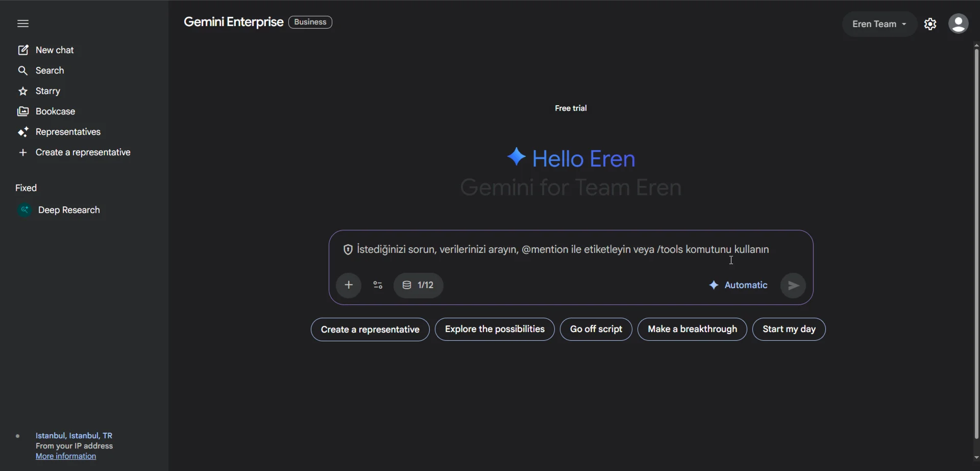The width and height of the screenshot is (980, 471).
Task: Click the Business plan badge
Action: tap(310, 22)
